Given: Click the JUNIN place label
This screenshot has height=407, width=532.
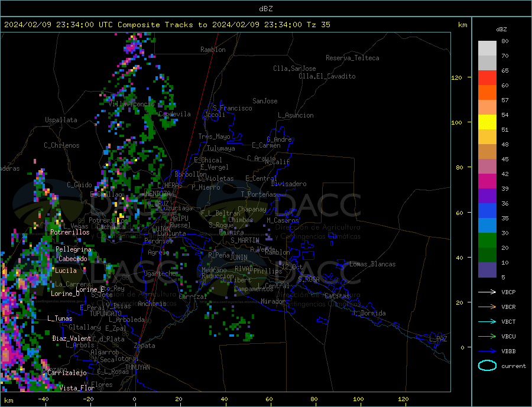Looking at the screenshot, I should (x=239, y=258).
